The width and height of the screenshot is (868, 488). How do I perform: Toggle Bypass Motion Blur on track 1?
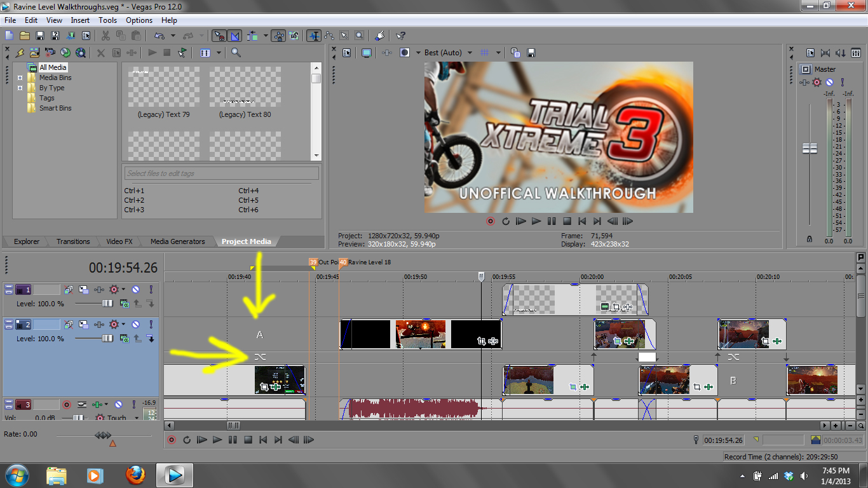click(x=69, y=290)
